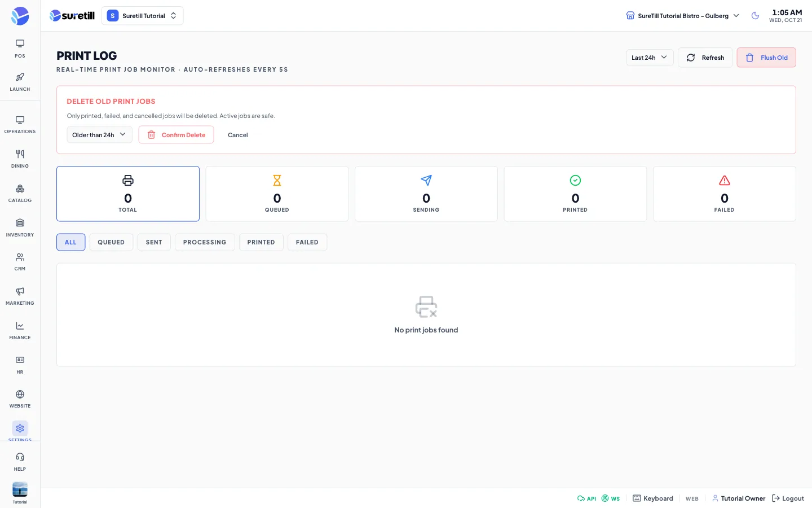Click the Flush Old button
Screen dimensions: 812x508
766,58
